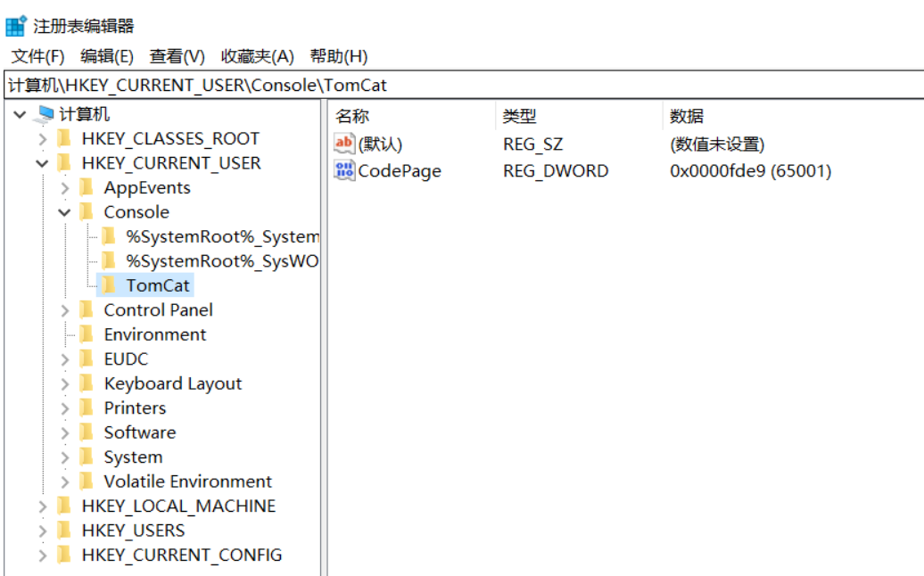Click the HKEY_CURRENT_USER folder icon

[x=64, y=163]
